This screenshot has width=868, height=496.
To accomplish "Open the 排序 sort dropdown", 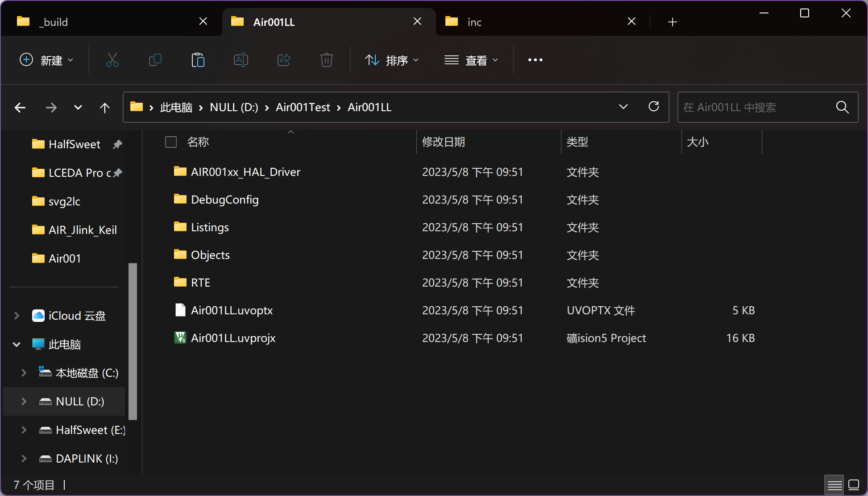I will (392, 60).
